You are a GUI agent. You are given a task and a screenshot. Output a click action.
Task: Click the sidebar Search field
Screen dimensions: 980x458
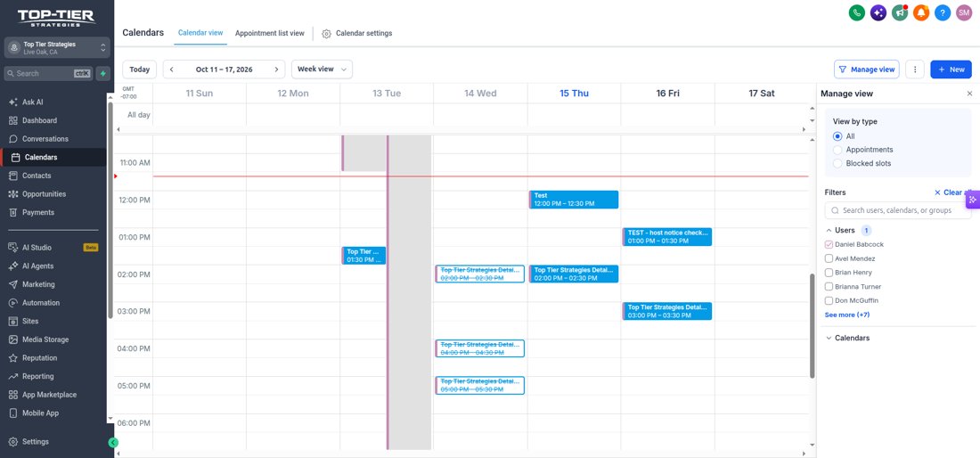pos(49,73)
